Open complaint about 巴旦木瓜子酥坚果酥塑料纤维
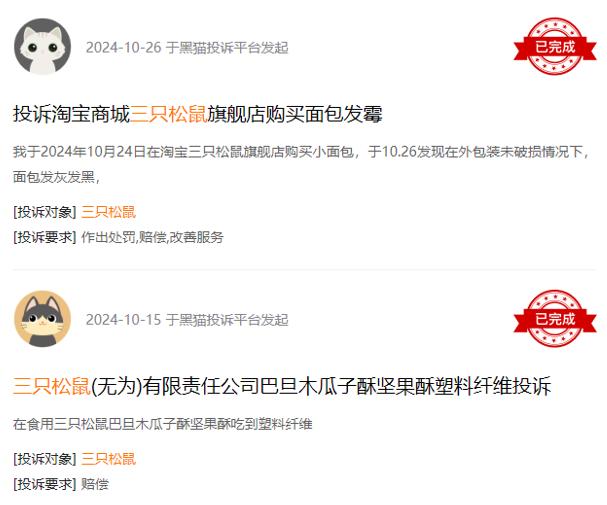The width and height of the screenshot is (607, 505). click(x=282, y=386)
